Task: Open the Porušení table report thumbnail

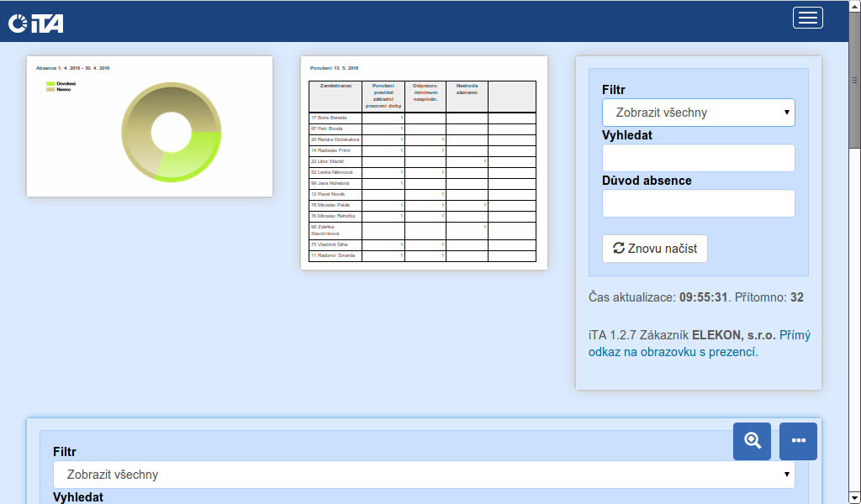Action: pyautogui.click(x=424, y=163)
